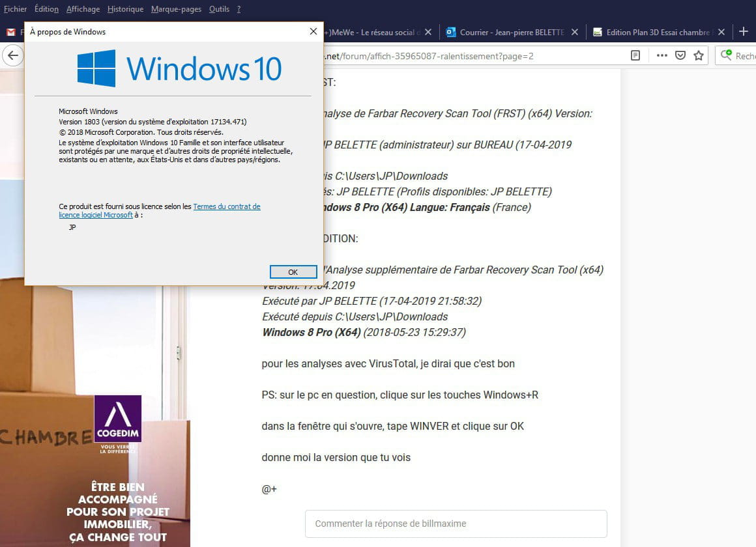Click the 'Farbar Recovery Scan Tool (FRST) (x64) Version' line

pos(458,113)
